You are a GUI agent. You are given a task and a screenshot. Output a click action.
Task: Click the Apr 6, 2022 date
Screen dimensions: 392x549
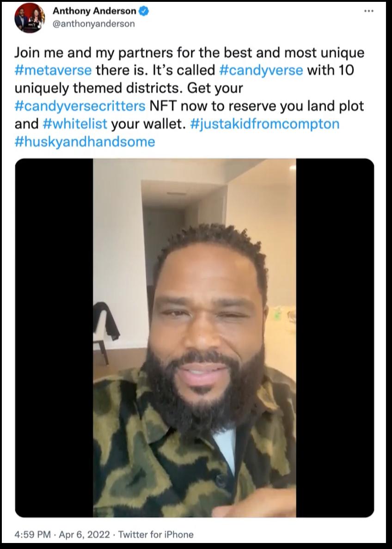click(85, 534)
